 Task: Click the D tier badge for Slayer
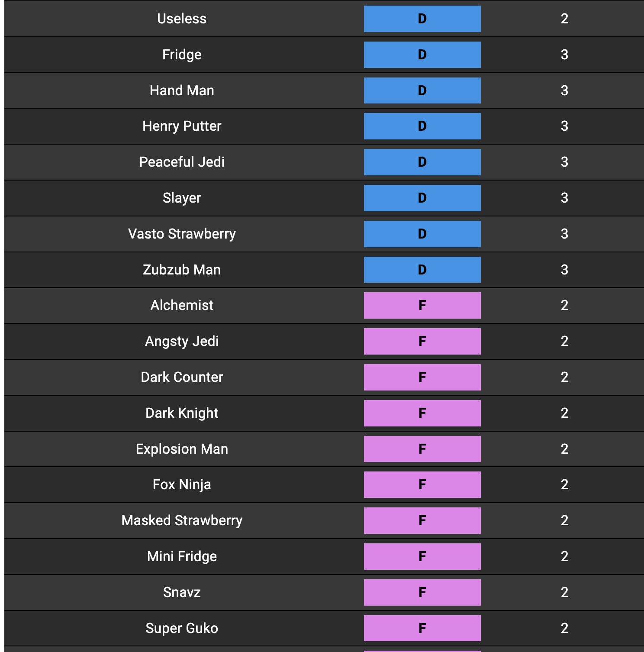click(422, 198)
